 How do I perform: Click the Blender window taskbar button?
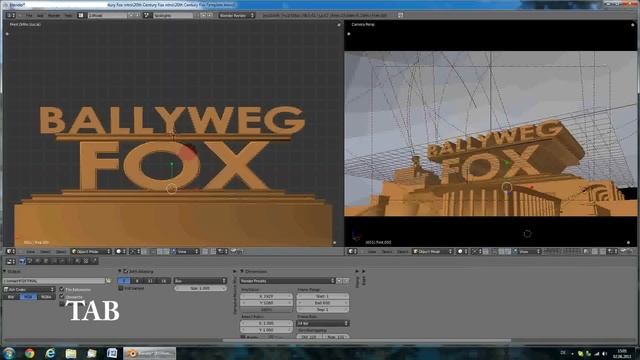coord(149,353)
